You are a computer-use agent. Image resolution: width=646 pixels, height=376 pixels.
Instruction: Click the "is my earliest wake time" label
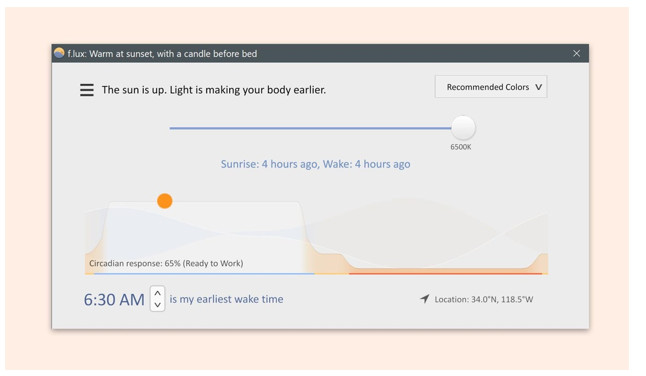coord(226,299)
